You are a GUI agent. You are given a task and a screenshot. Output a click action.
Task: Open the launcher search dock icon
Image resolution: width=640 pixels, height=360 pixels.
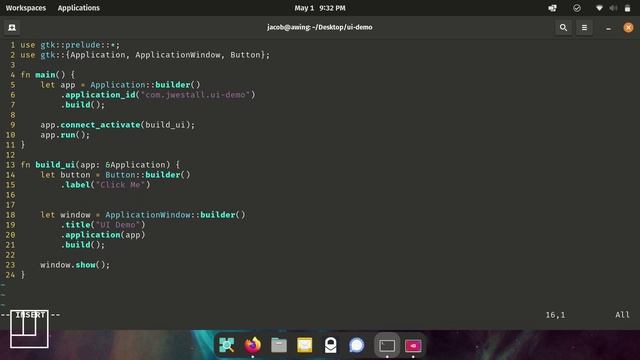tap(227, 345)
